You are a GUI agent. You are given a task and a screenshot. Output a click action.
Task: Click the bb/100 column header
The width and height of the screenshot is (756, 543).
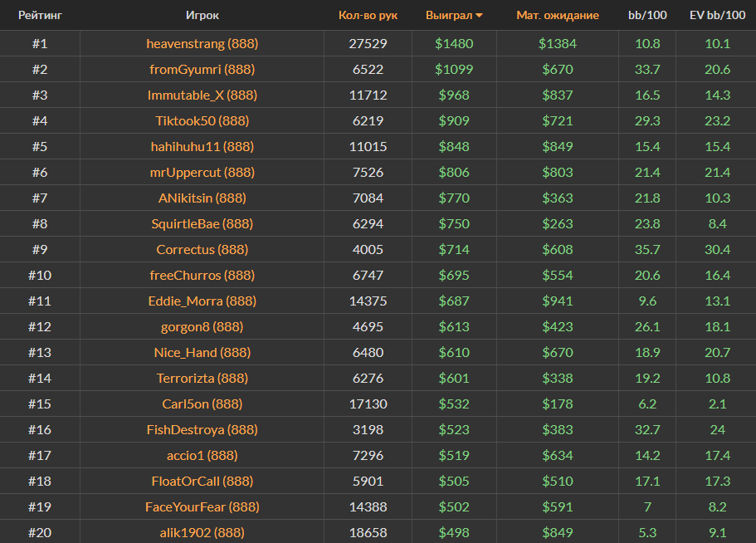646,16
